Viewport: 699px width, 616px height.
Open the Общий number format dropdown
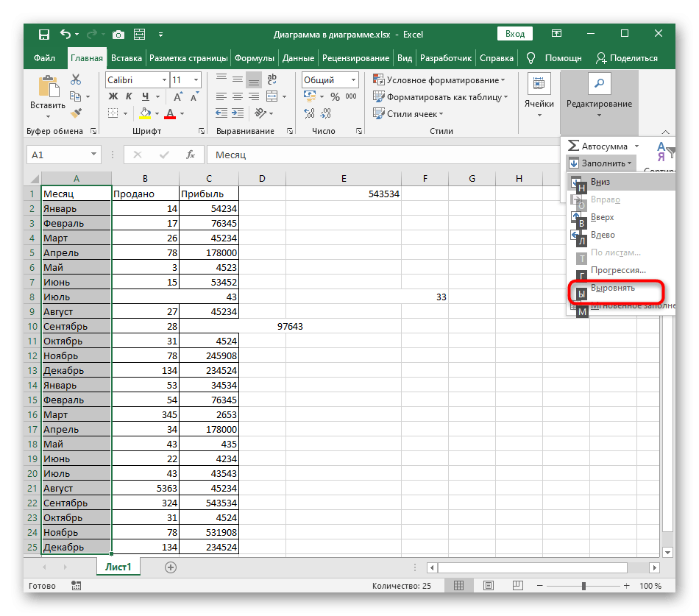pyautogui.click(x=353, y=80)
